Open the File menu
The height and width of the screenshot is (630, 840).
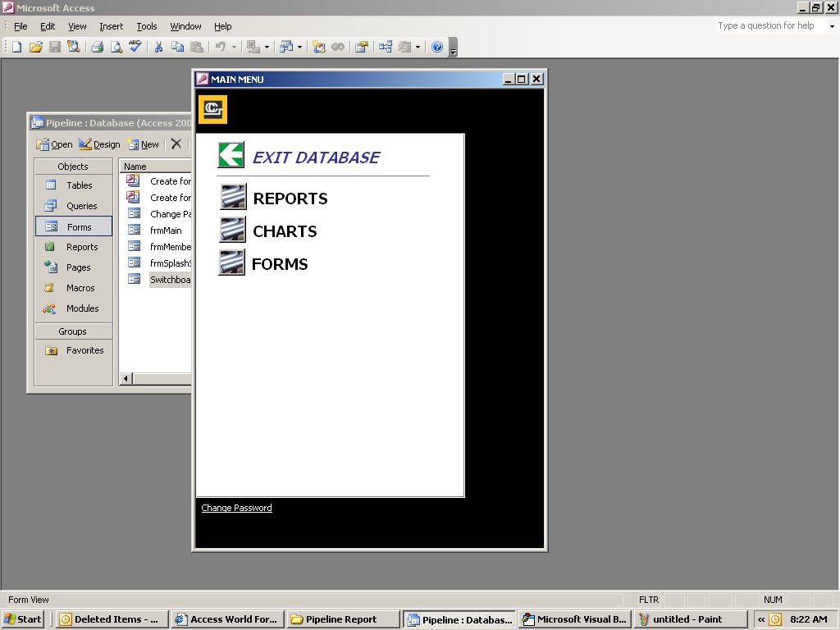(x=21, y=26)
